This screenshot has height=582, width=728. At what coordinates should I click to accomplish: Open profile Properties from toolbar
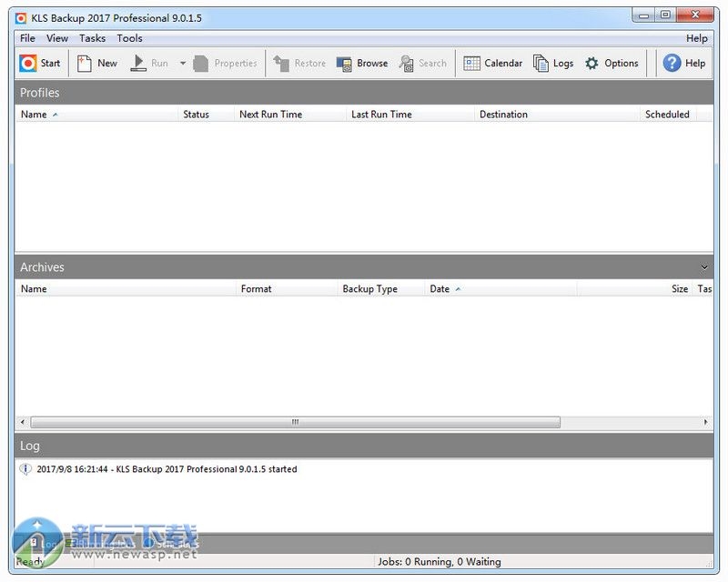pos(225,63)
